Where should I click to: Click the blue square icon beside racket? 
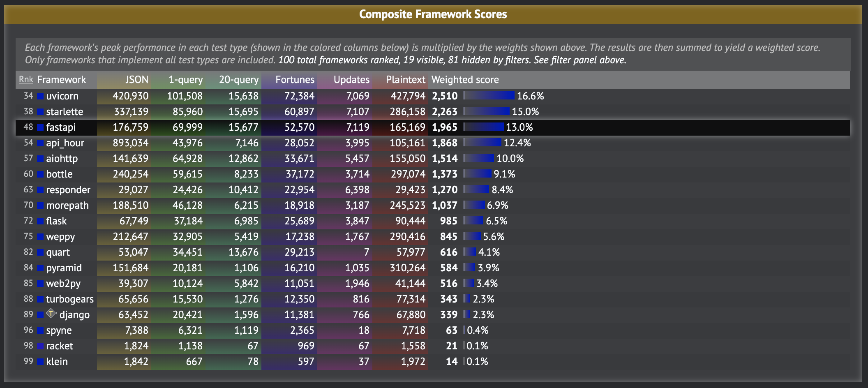click(40, 346)
